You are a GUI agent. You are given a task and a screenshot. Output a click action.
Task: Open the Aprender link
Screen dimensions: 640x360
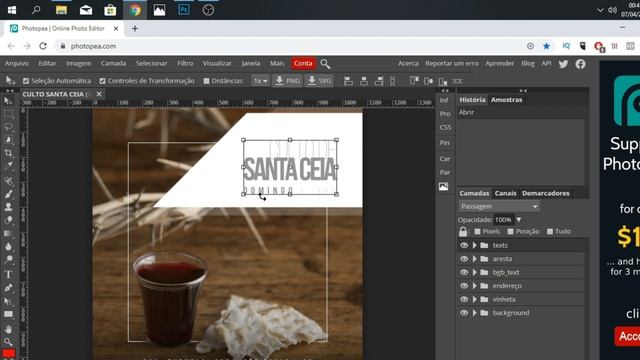[x=499, y=63]
